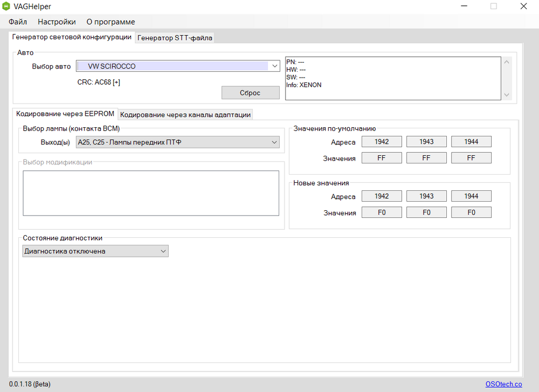Open the Файл menu
539x392 pixels.
18,22
